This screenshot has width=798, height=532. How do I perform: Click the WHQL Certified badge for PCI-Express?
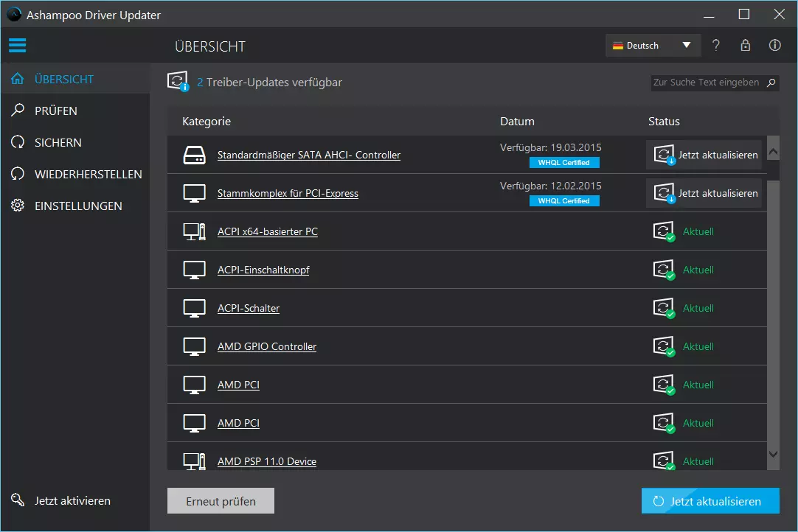(564, 201)
